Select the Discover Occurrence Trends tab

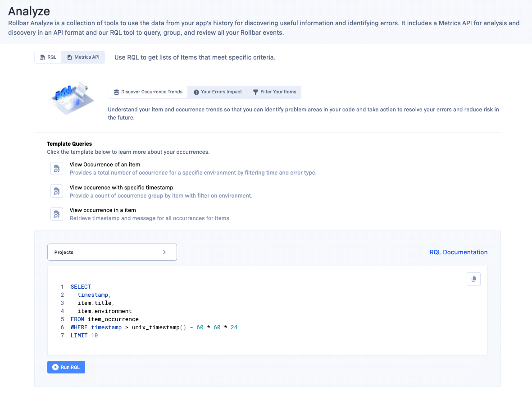(x=148, y=92)
